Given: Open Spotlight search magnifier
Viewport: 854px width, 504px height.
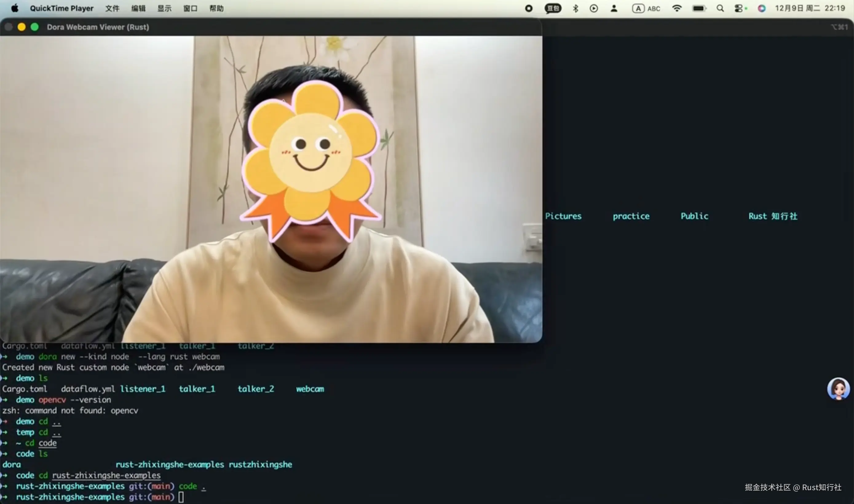Looking at the screenshot, I should pyautogui.click(x=720, y=9).
